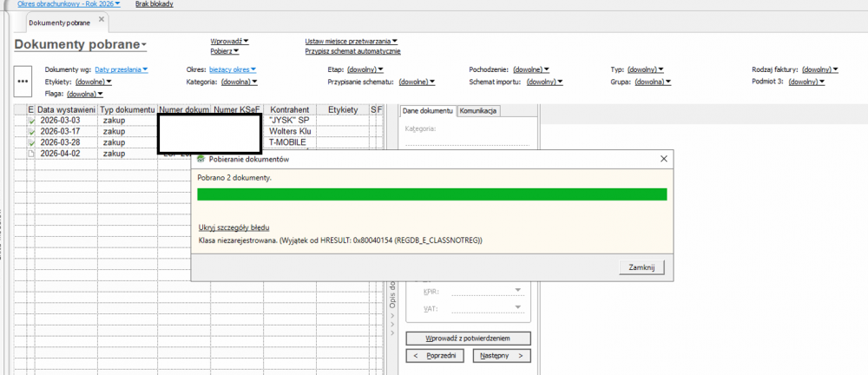This screenshot has width=868, height=375.
Task: Click the green download progress bar
Action: [431, 194]
